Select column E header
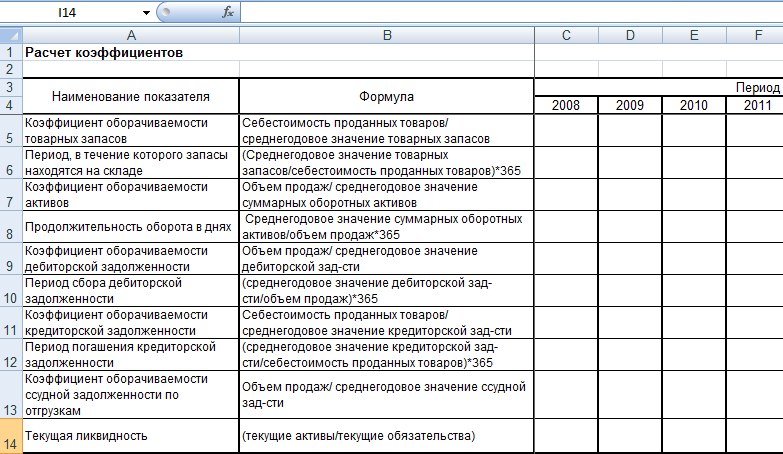783x454 pixels. click(694, 35)
